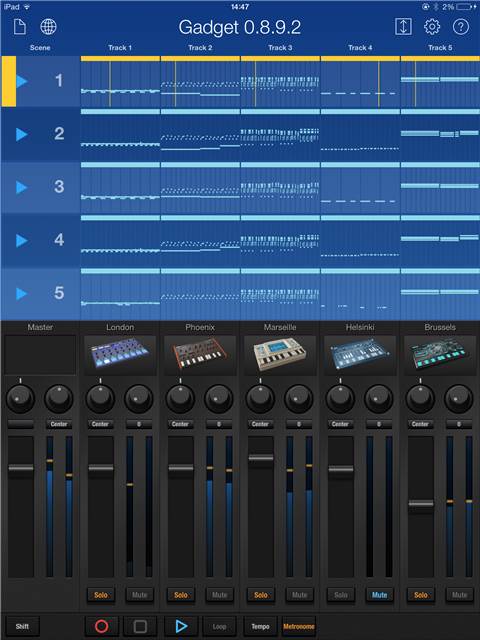Start playback with the transport play button
This screenshot has height=640, width=480.
[181, 627]
